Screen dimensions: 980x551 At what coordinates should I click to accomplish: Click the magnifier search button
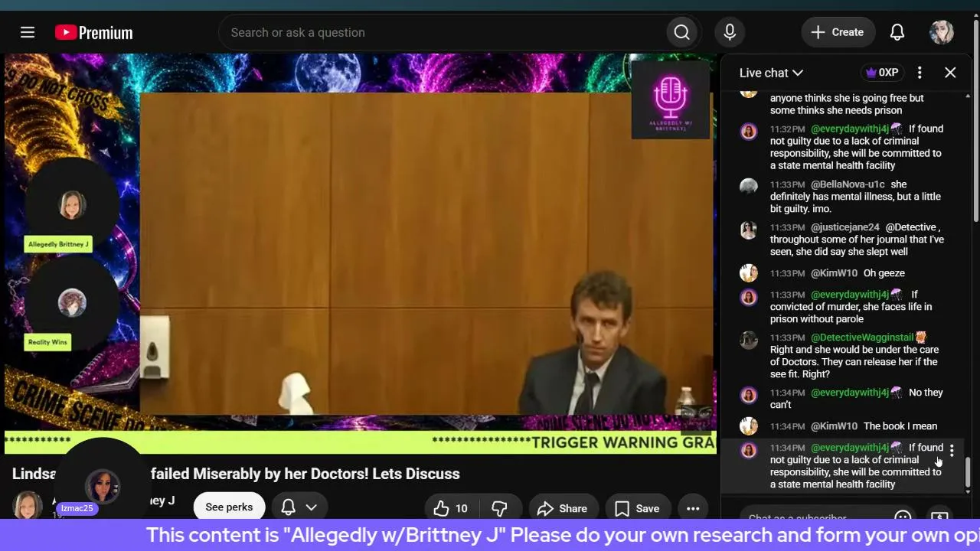pos(682,32)
